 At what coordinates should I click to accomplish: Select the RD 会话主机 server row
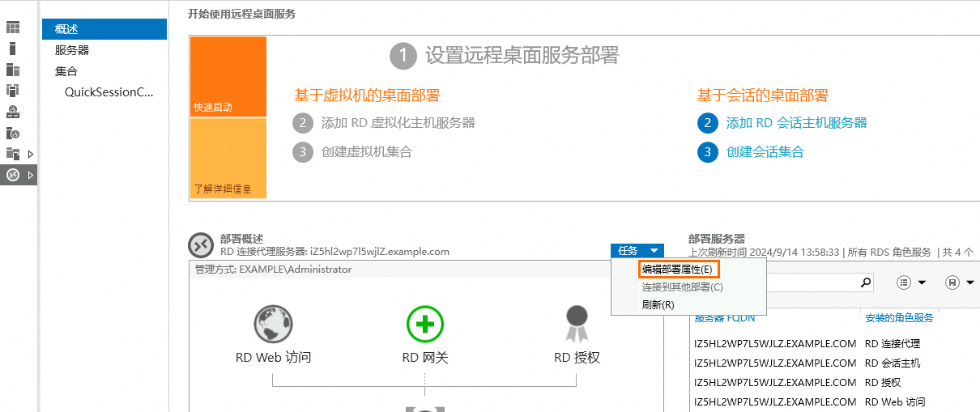835,363
